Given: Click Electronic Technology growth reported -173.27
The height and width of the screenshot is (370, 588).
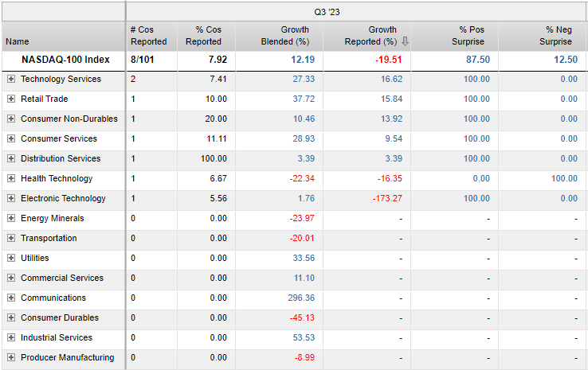Looking at the screenshot, I should tap(387, 198).
